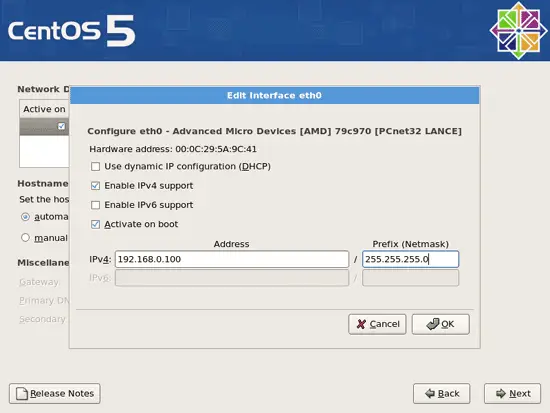This screenshot has width=550, height=413.
Task: Proceed with the Next button
Action: 512,393
